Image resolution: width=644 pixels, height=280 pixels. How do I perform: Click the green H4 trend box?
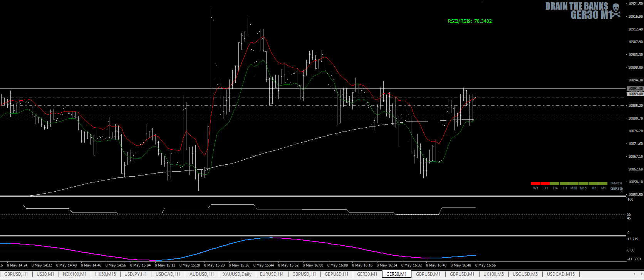tap(555, 184)
